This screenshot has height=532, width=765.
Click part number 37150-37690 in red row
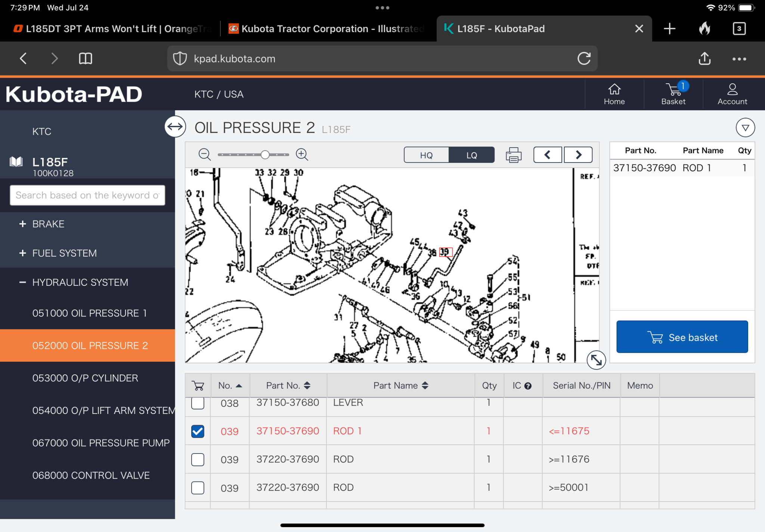288,431
